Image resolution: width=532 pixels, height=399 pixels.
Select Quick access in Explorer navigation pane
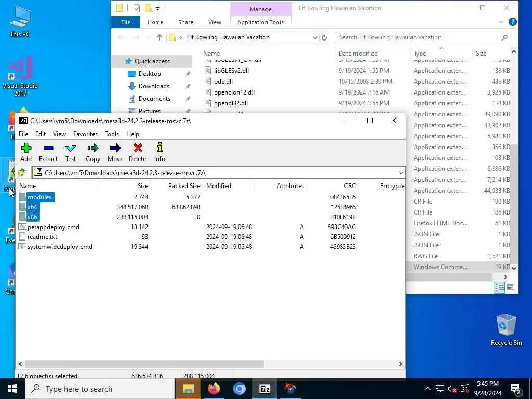point(152,61)
